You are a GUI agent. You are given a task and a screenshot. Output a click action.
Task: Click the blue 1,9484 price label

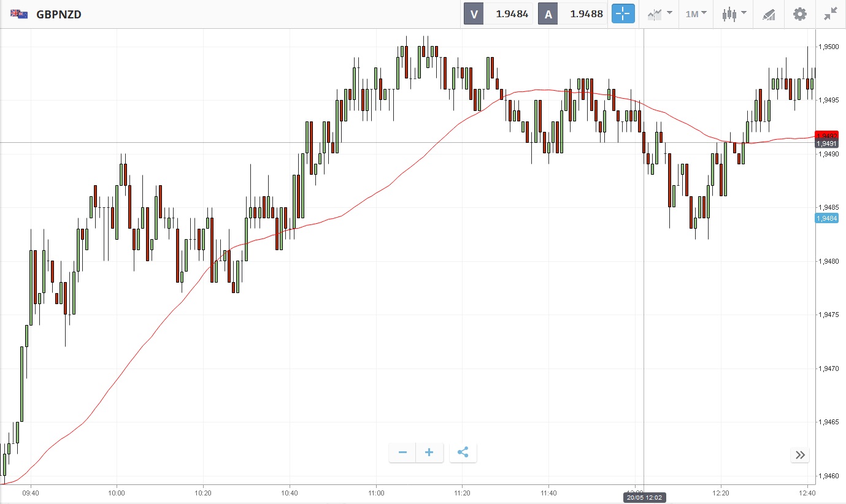(x=826, y=218)
